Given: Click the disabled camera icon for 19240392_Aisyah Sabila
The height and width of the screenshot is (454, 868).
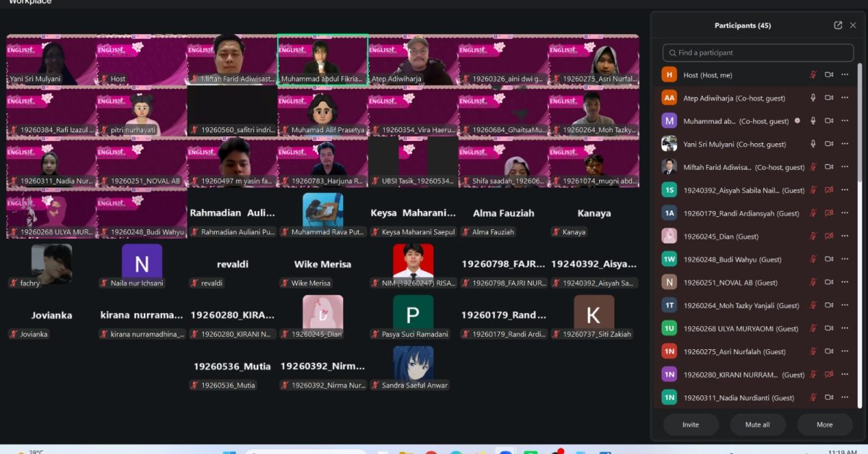Looking at the screenshot, I should [829, 190].
